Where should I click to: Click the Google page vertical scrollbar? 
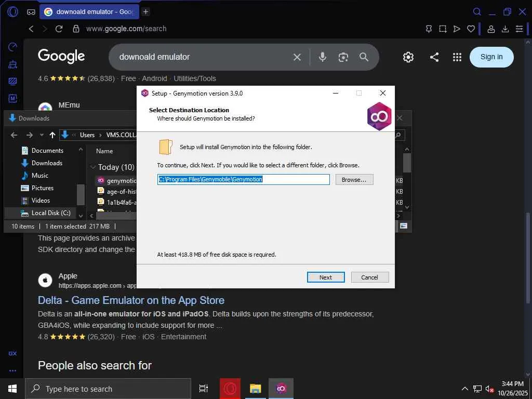click(x=528, y=258)
